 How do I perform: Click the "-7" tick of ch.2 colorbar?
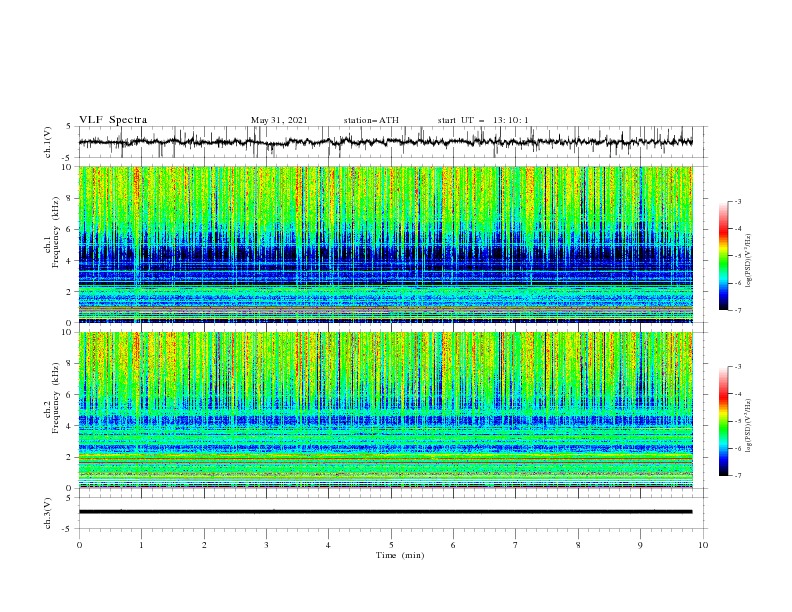(x=738, y=476)
